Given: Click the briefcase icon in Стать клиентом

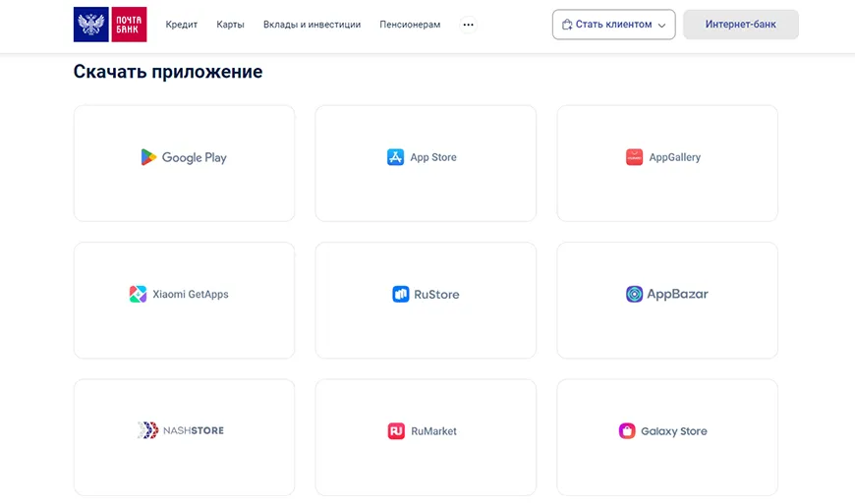Looking at the screenshot, I should [567, 25].
